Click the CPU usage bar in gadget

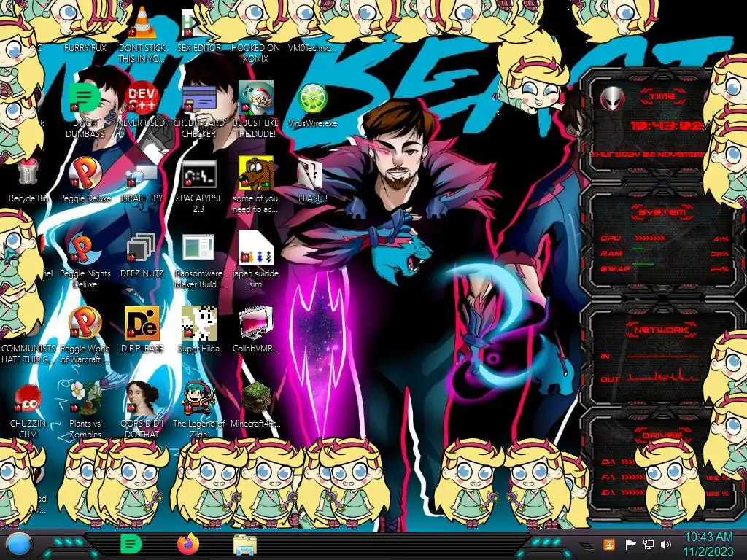point(649,238)
